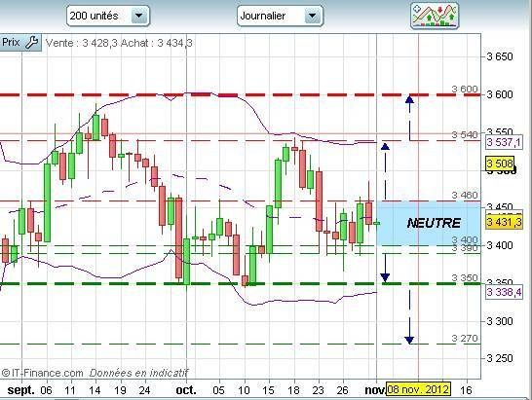Open the 200 unités combo box
532x400 pixels.
pos(108,16)
